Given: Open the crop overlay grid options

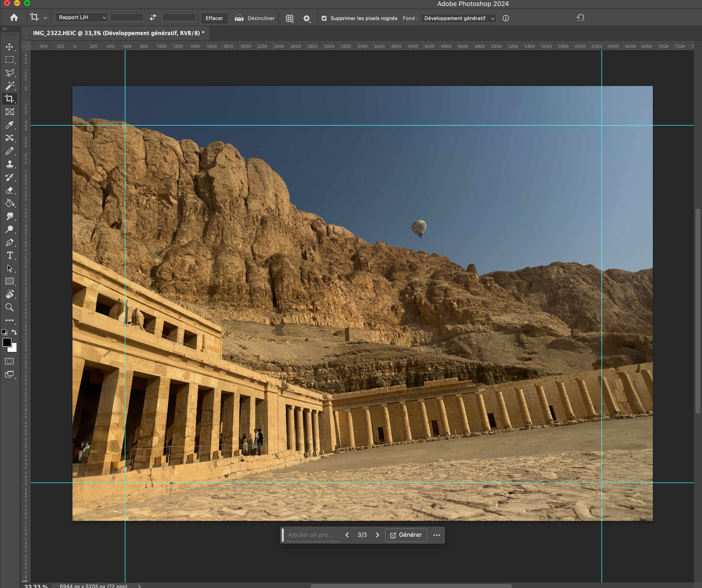Looking at the screenshot, I should (x=290, y=18).
